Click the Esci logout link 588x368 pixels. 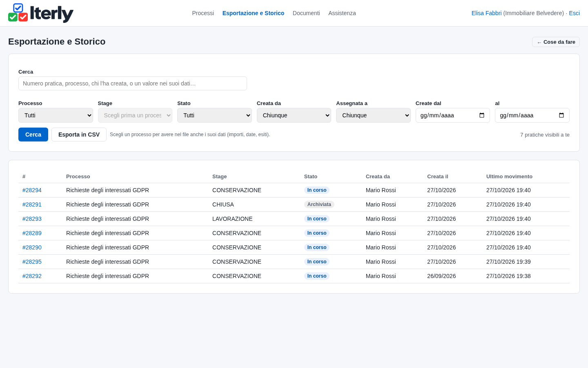pyautogui.click(x=574, y=13)
